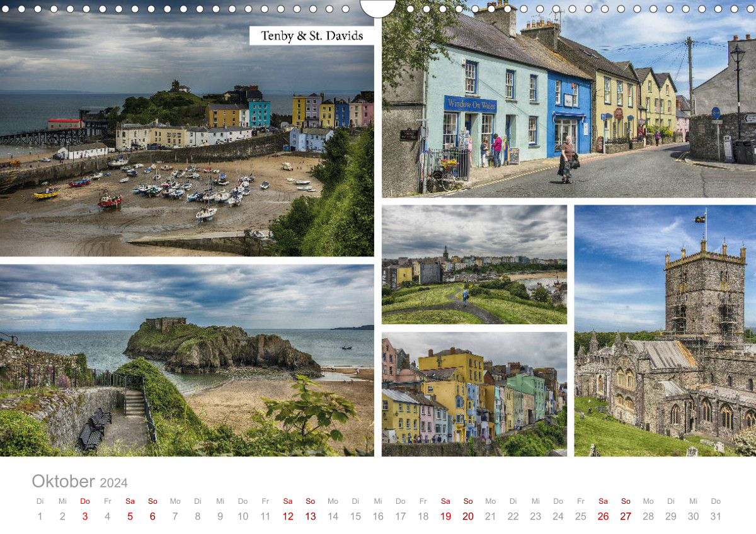This screenshot has width=756, height=534.
Task: Select Wednesday date 16
Action: pos(378,516)
